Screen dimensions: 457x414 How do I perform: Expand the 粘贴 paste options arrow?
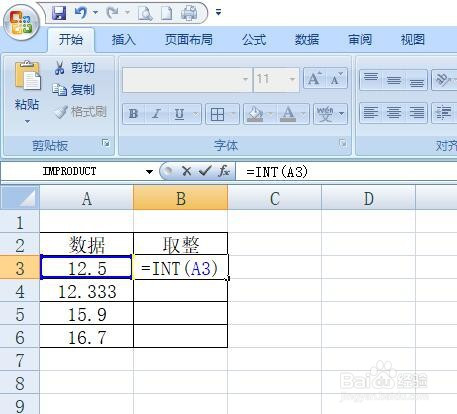pos(27,122)
